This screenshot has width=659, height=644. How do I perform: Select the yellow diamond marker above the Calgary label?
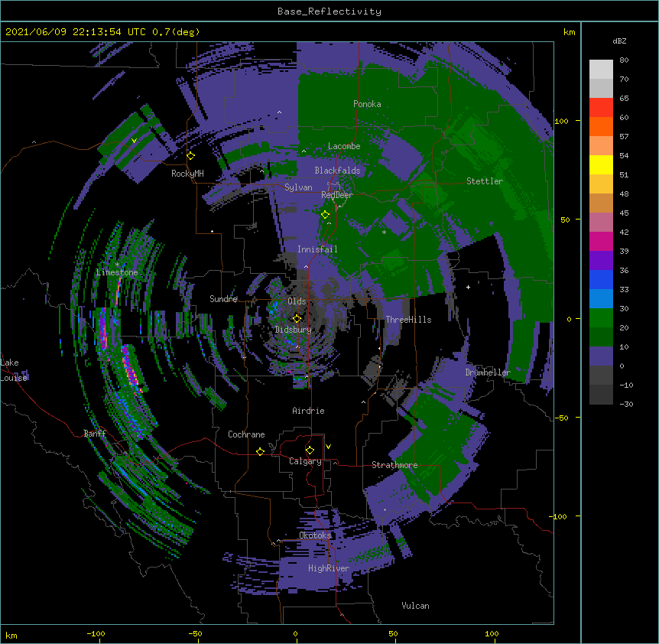pyautogui.click(x=310, y=450)
